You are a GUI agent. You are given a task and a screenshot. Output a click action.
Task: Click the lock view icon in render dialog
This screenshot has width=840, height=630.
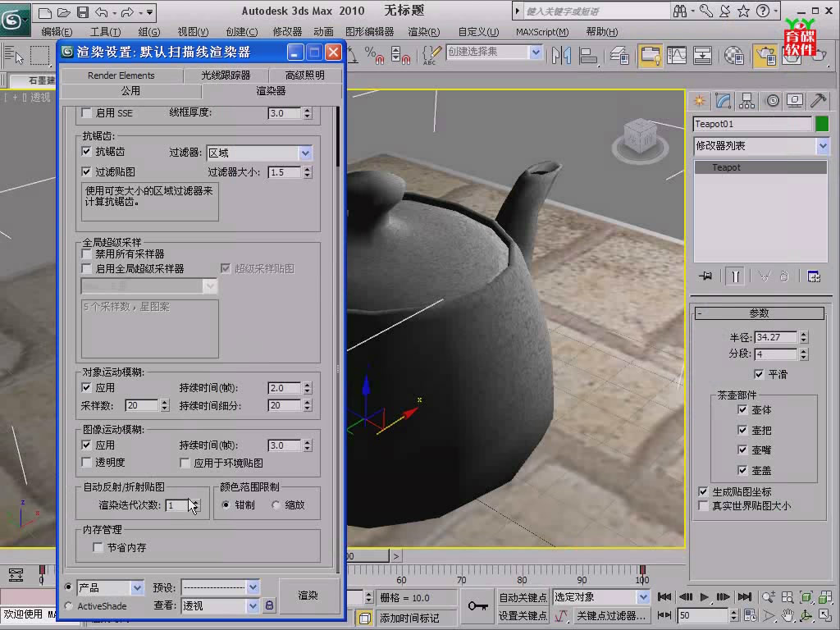pos(269,605)
